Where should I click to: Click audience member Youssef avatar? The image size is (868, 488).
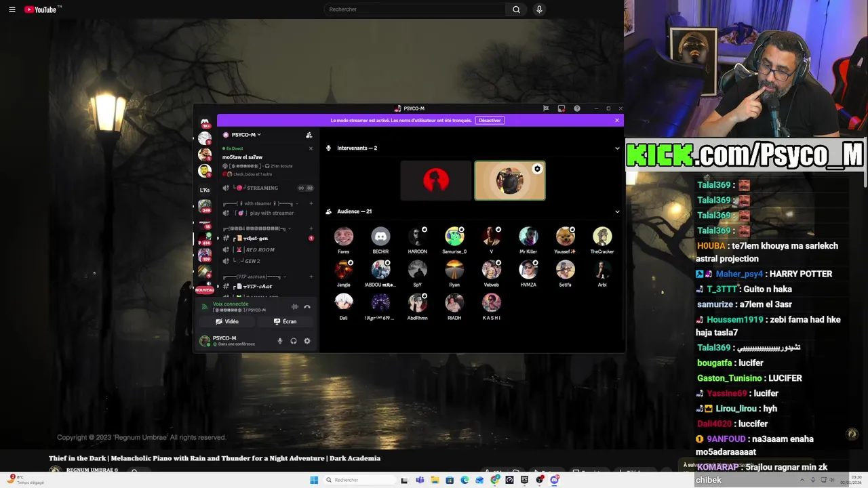pyautogui.click(x=565, y=237)
